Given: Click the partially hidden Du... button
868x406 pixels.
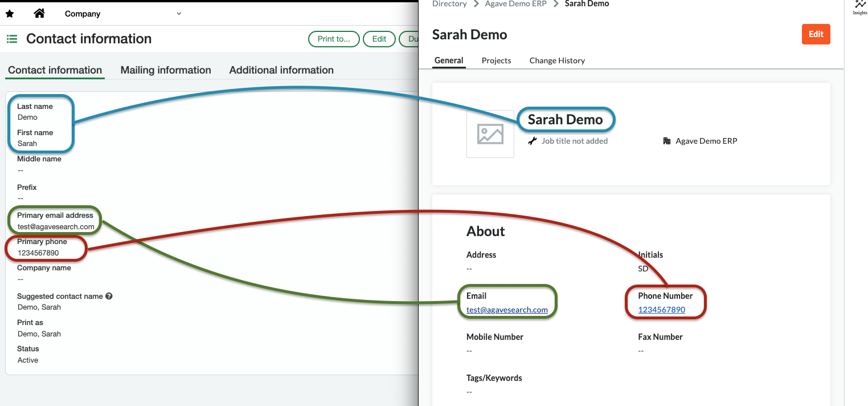Looking at the screenshot, I should (409, 39).
